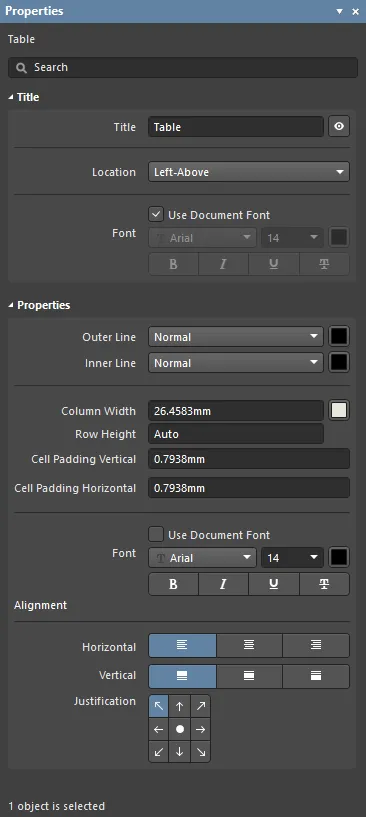Collapse the Title section
This screenshot has width=366, height=817.
(11, 97)
